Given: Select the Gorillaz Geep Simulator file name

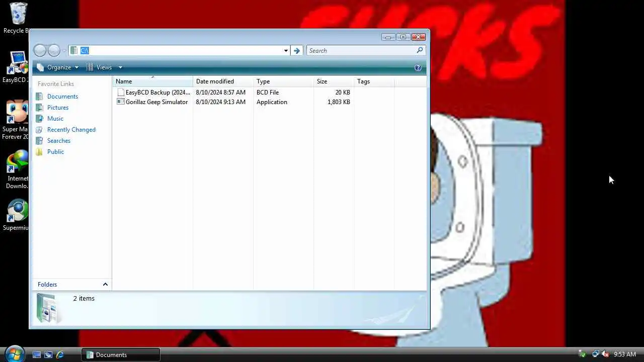Looking at the screenshot, I should pyautogui.click(x=156, y=102).
